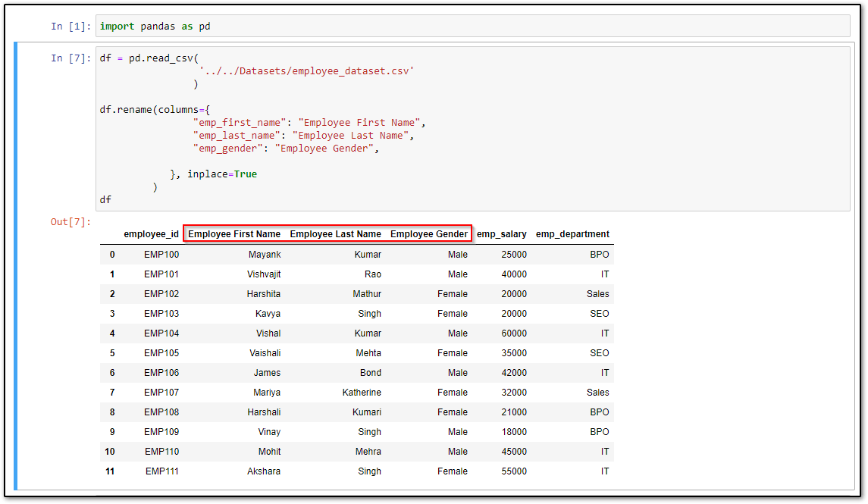Click row index 11 in the DataFrame
Viewport: 868px width, 504px height.
coord(110,471)
